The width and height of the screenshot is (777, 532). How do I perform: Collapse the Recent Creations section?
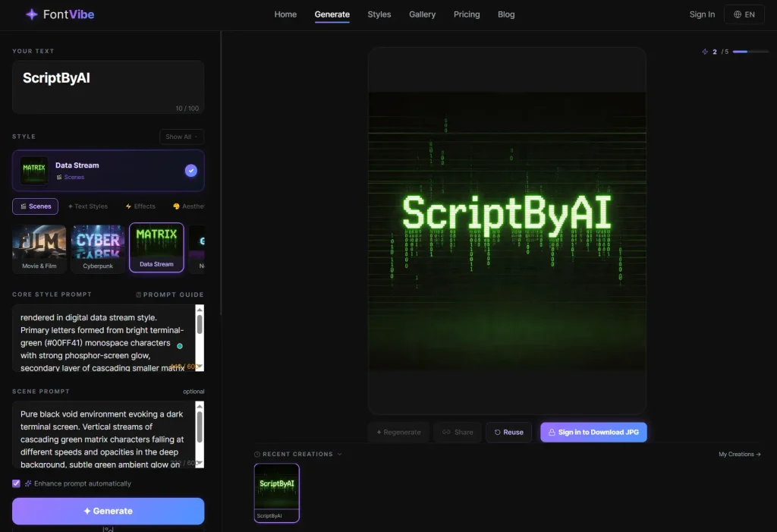click(x=338, y=454)
